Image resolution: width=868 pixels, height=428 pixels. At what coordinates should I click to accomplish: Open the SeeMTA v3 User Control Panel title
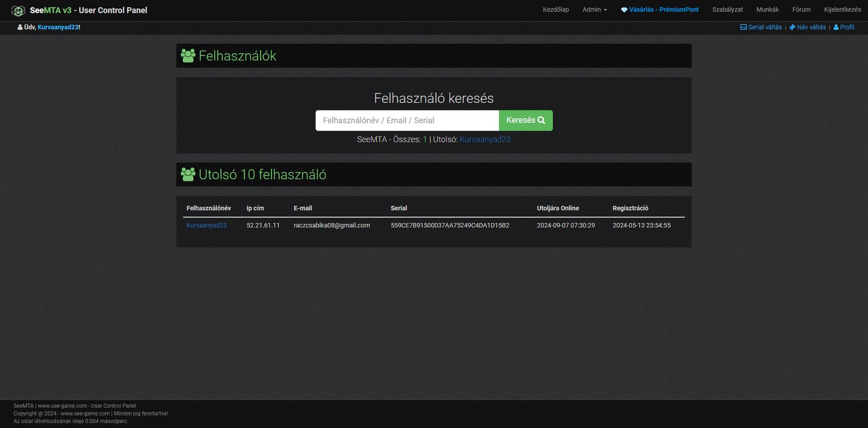(x=89, y=10)
